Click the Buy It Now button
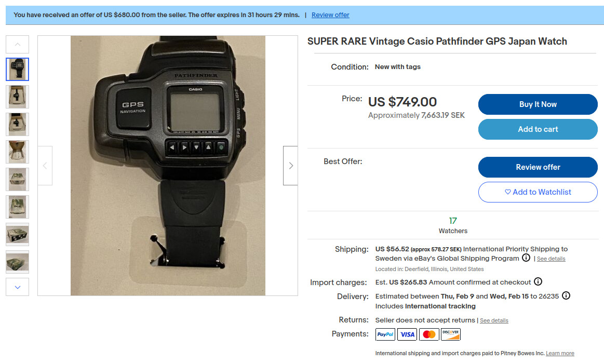This screenshot has width=604, height=364. (538, 104)
